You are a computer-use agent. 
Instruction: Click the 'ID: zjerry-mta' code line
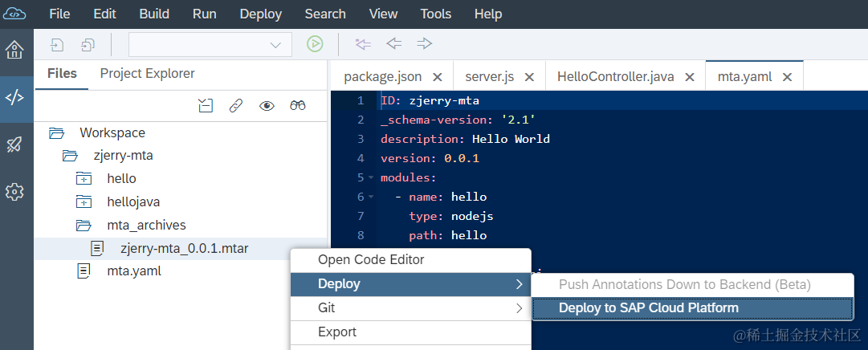pyautogui.click(x=430, y=101)
